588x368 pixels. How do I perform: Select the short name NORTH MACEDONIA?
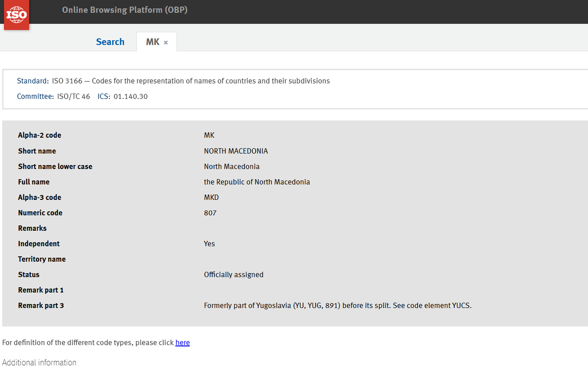[x=236, y=151]
